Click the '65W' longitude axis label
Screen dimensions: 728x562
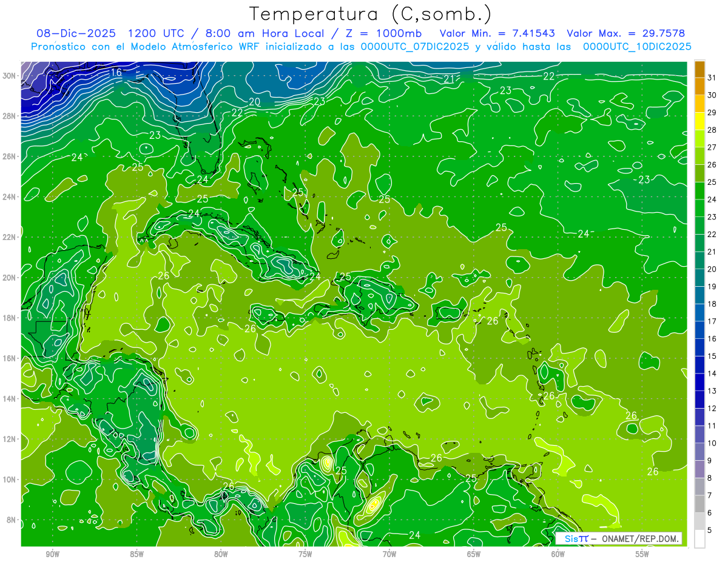[x=474, y=554]
